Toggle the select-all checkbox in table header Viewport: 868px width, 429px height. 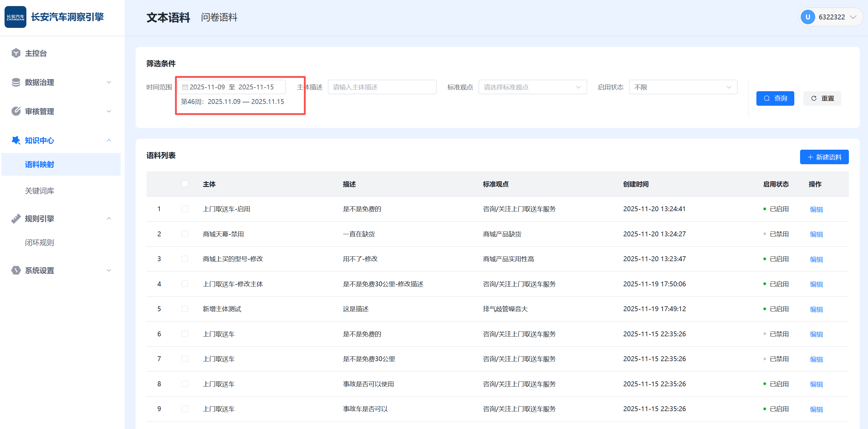[185, 184]
